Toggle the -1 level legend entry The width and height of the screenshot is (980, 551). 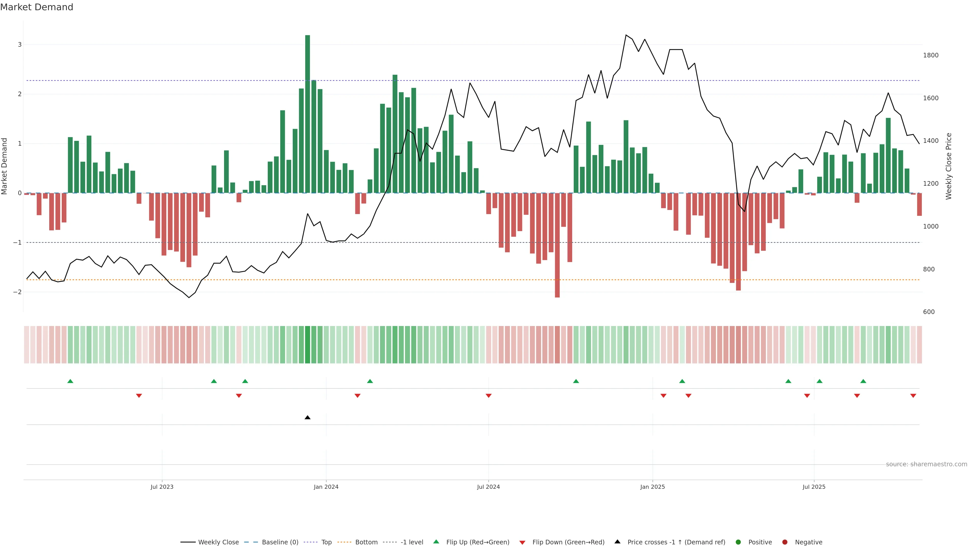click(x=412, y=542)
